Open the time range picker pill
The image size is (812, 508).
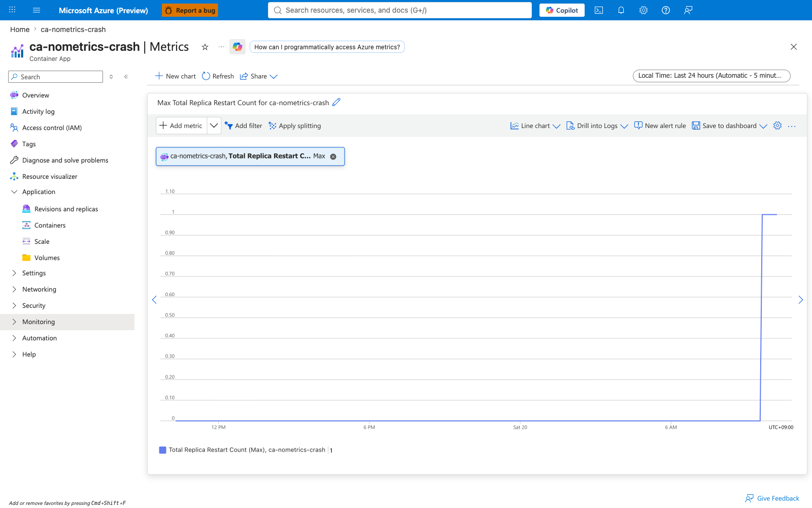pos(712,76)
